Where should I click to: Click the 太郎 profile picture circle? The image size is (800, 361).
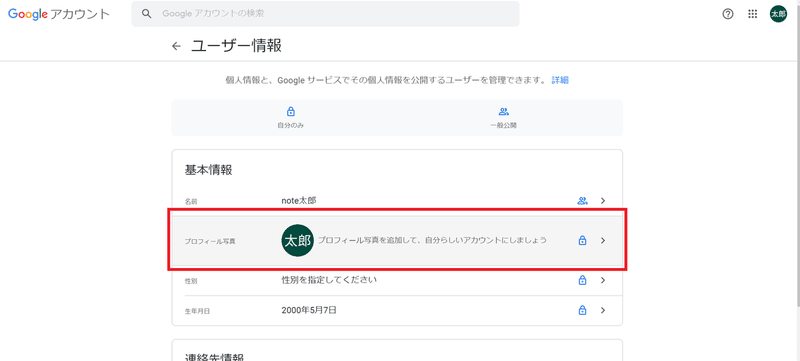point(297,240)
